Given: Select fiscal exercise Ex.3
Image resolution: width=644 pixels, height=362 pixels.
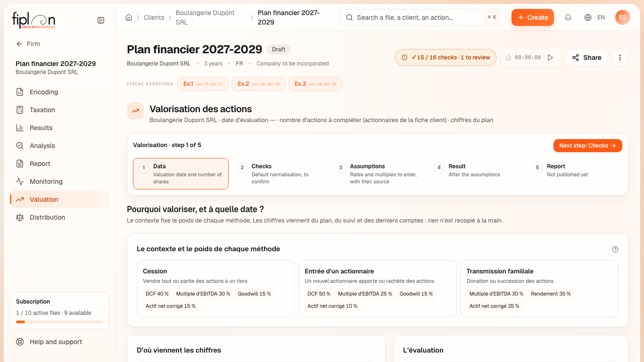Looking at the screenshot, I should pyautogui.click(x=315, y=84).
